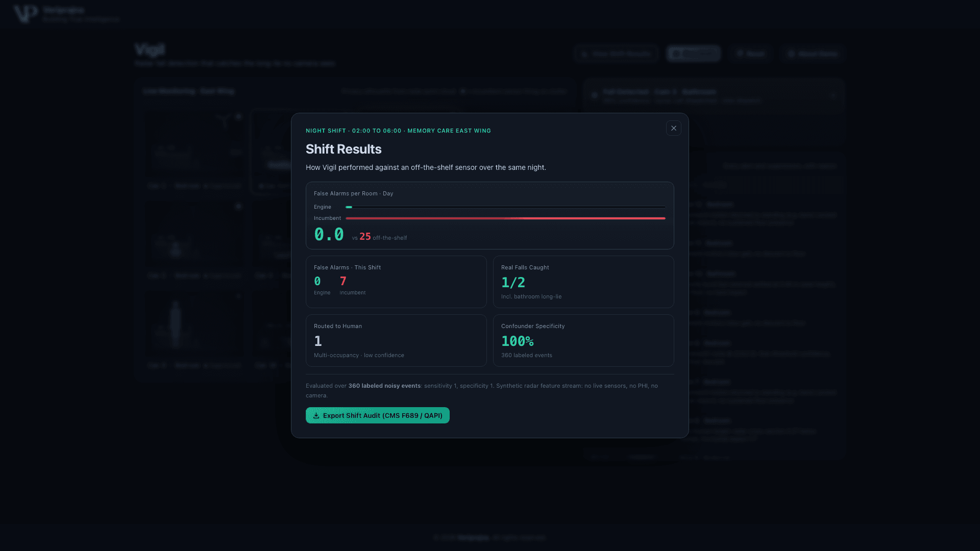Image resolution: width=980 pixels, height=551 pixels.
Task: Click the 100% specificity value
Action: click(518, 341)
